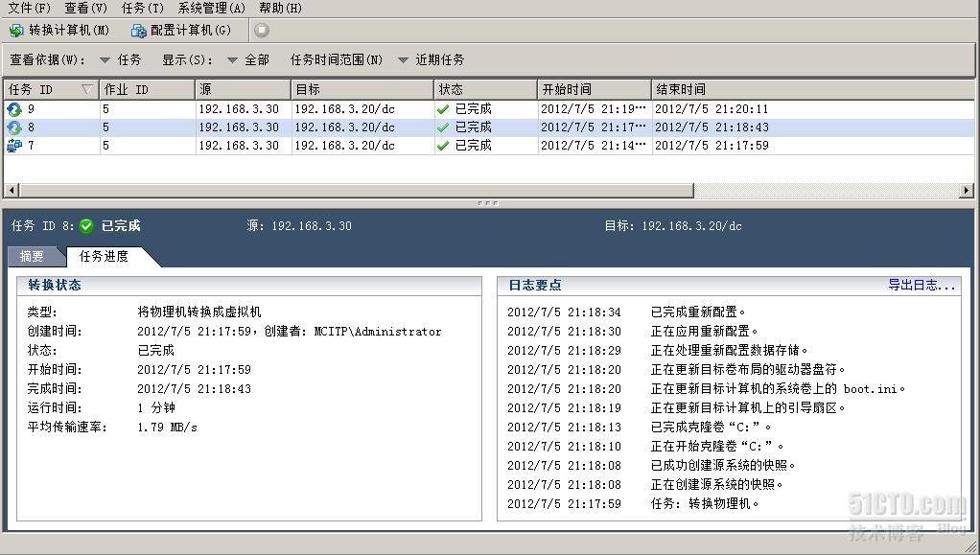980x555 pixels.
Task: Click log entry 正在处理重新配置数据存储。
Action: [x=730, y=351]
